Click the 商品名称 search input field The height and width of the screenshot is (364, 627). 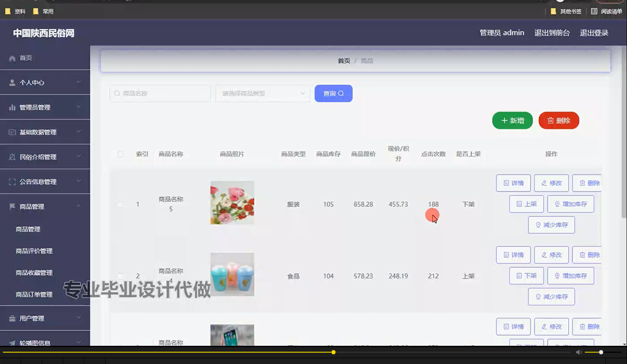[x=160, y=93]
